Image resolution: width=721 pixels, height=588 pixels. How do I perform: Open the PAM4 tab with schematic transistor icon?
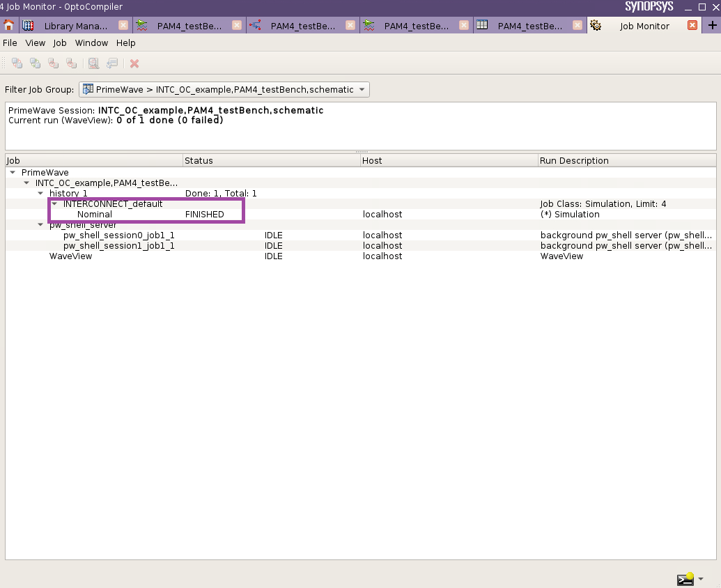(x=303, y=26)
